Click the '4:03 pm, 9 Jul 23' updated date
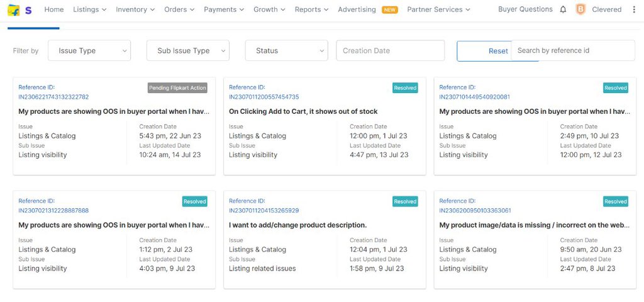Viewport: 644px width, 302px height. 167,268
